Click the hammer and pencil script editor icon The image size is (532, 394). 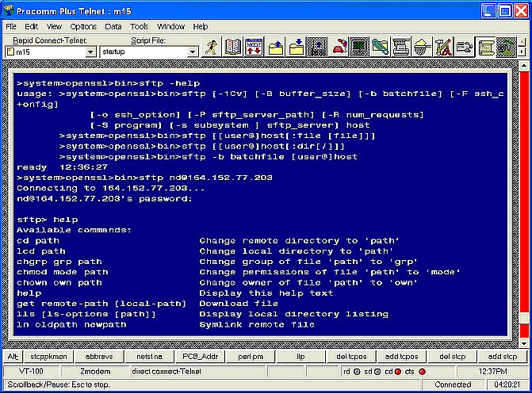[x=443, y=48]
